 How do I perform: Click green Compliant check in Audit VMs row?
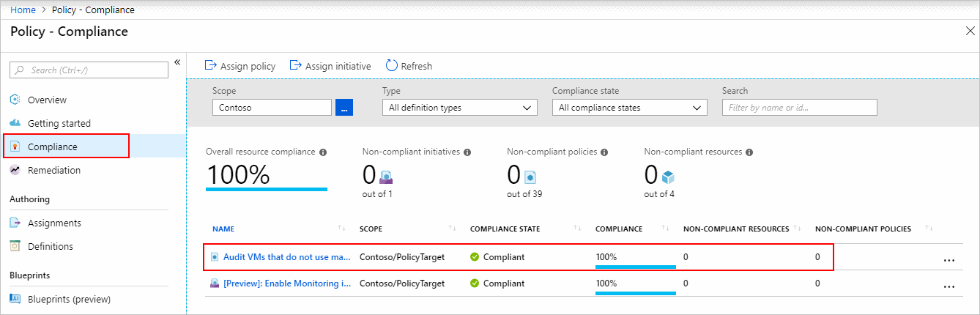(x=475, y=257)
